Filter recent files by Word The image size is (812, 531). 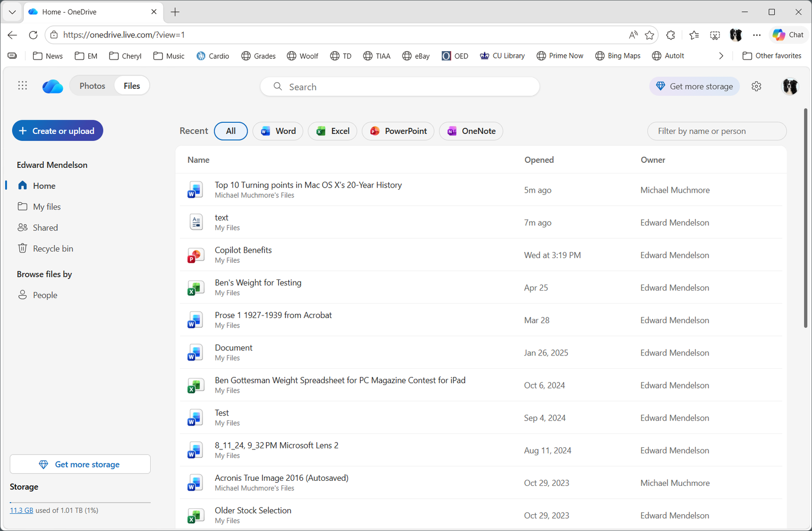point(278,131)
